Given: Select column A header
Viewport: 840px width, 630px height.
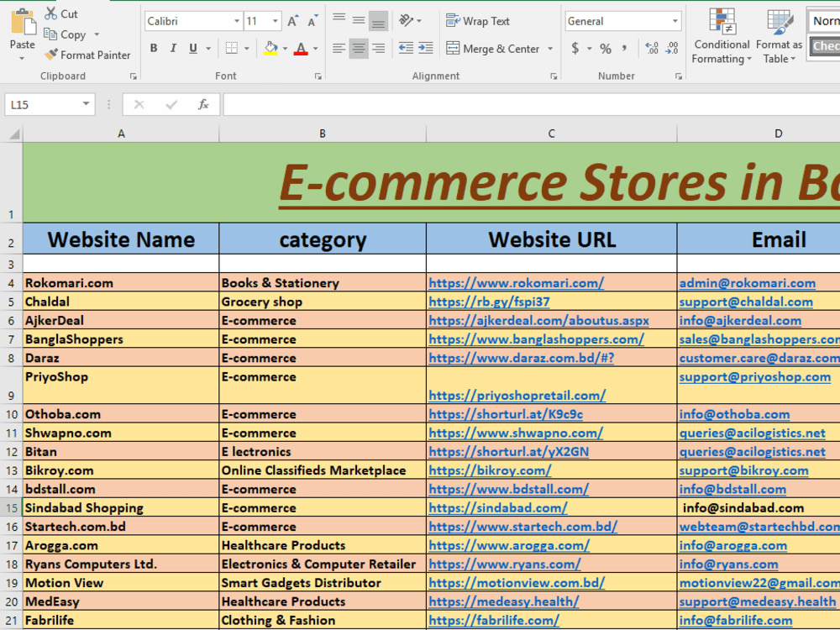Looking at the screenshot, I should (121, 134).
